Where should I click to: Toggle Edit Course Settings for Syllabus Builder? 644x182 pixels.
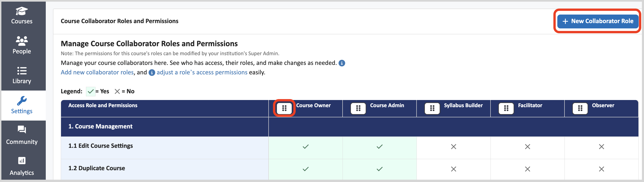454,147
